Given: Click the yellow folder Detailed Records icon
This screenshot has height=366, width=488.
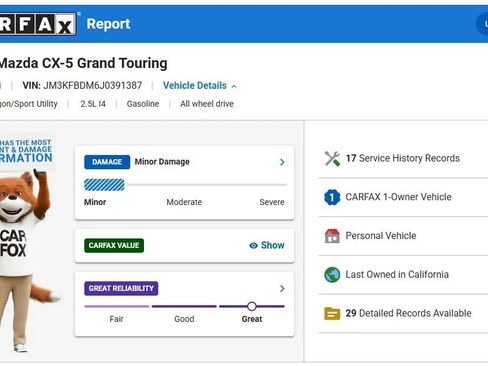Looking at the screenshot, I should coord(332,314).
